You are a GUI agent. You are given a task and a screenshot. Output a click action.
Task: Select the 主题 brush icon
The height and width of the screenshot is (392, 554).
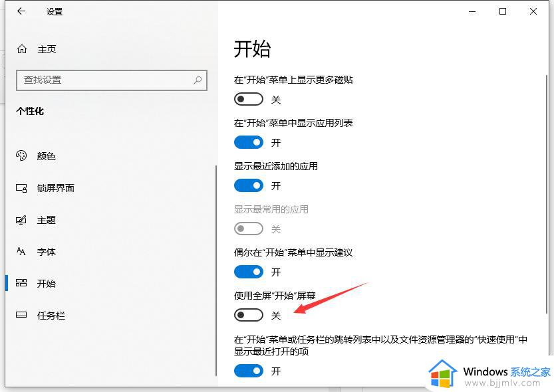click(21, 220)
